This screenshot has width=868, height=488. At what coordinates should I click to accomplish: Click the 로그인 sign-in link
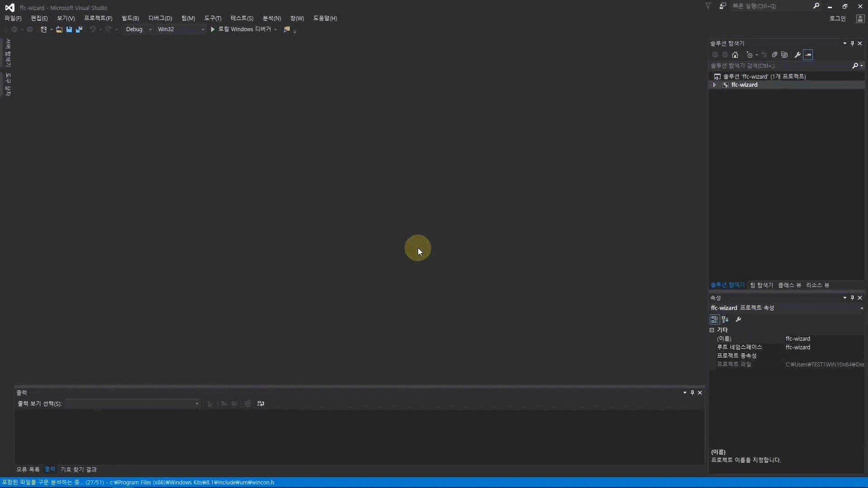[837, 19]
